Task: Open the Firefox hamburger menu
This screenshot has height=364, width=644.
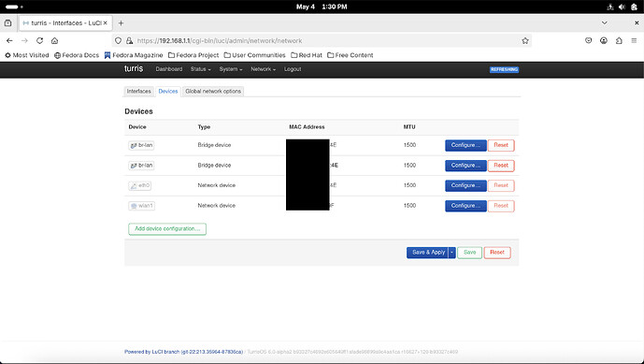Action: click(x=634, y=41)
